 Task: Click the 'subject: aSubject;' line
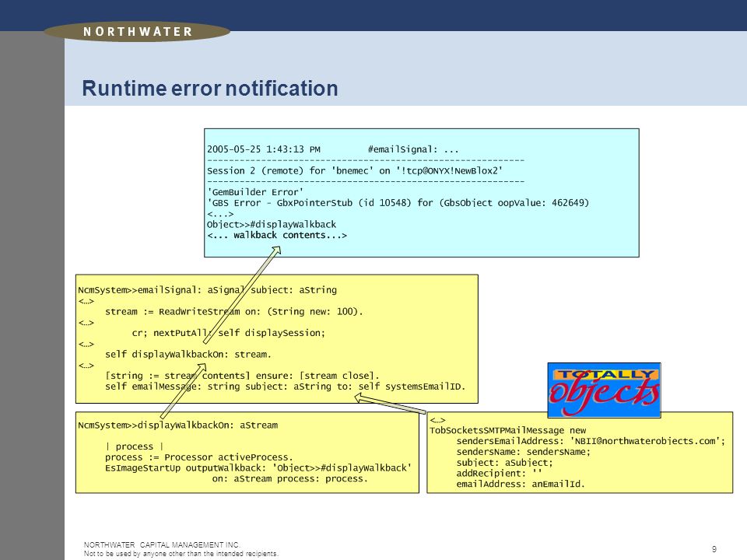pyautogui.click(x=504, y=462)
